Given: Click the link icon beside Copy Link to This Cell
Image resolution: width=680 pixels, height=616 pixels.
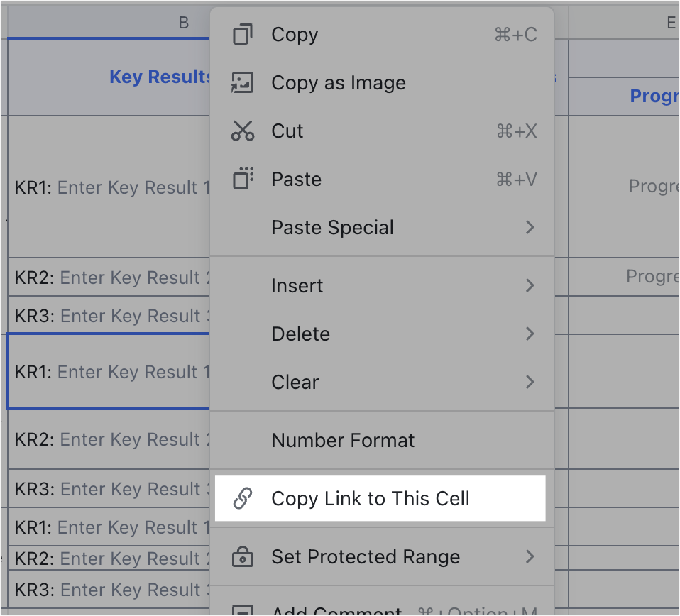Looking at the screenshot, I should [x=244, y=498].
